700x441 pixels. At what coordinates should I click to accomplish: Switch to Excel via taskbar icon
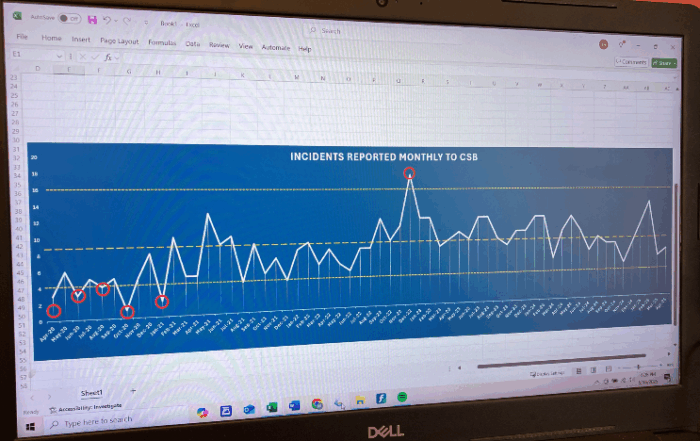(271, 407)
